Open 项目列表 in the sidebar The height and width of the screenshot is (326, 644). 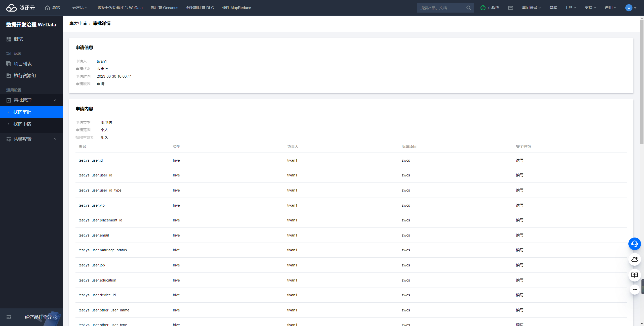(23, 64)
